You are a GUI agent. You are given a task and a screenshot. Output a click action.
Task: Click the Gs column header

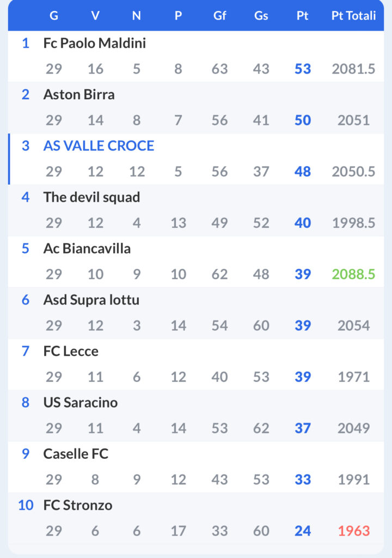[261, 16]
